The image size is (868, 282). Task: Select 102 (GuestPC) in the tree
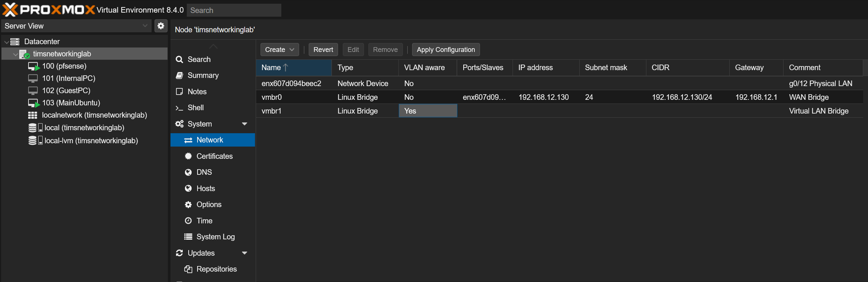[x=85, y=91]
